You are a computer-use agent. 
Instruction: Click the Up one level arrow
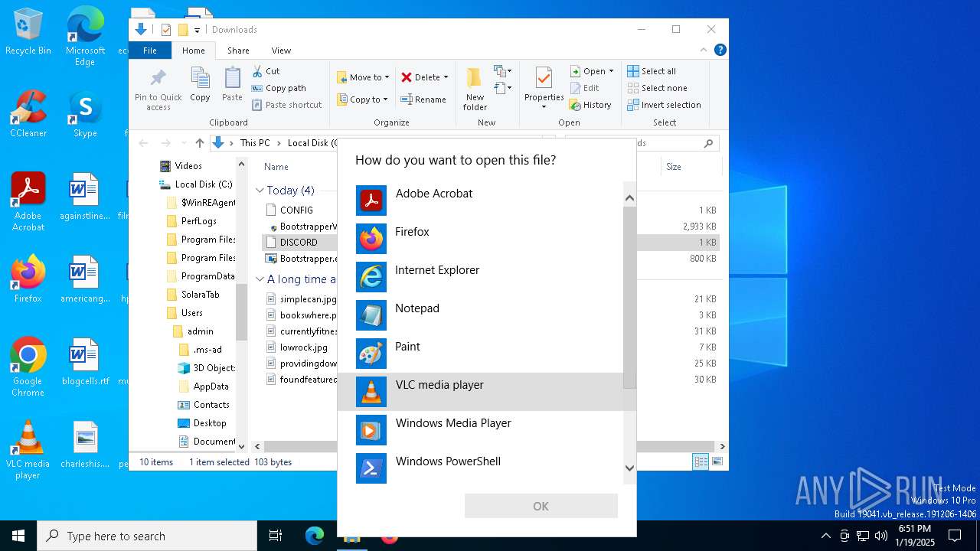point(199,142)
